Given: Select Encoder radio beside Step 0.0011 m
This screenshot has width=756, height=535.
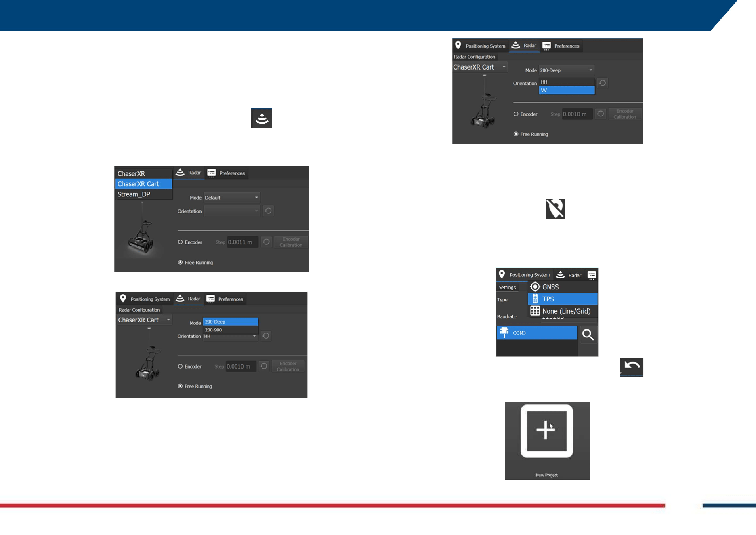Looking at the screenshot, I should tap(181, 242).
